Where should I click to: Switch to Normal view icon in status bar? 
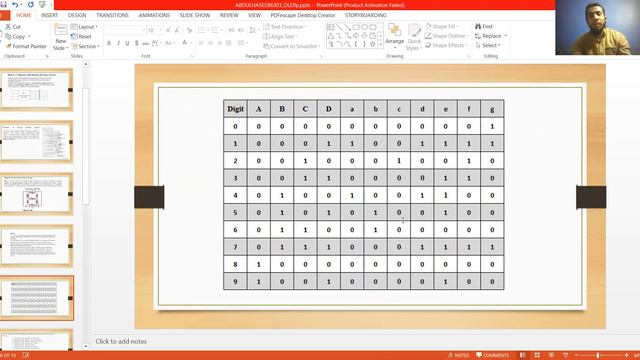click(522, 356)
